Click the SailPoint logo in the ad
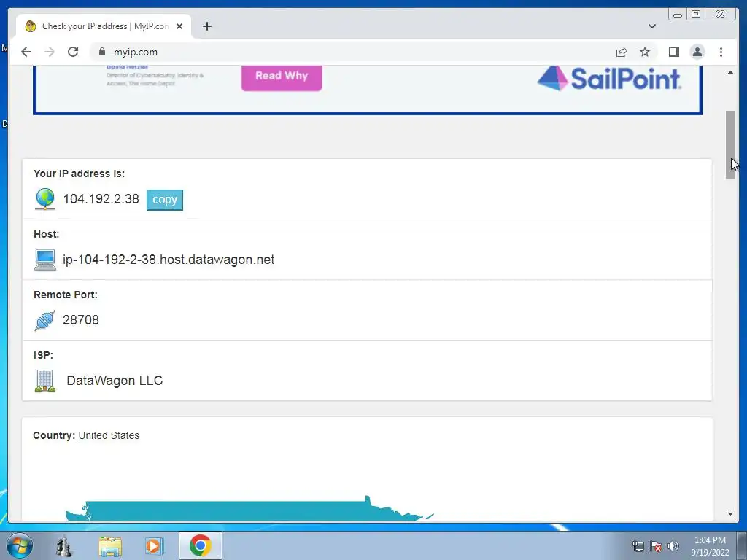The width and height of the screenshot is (747, 560). 609,78
